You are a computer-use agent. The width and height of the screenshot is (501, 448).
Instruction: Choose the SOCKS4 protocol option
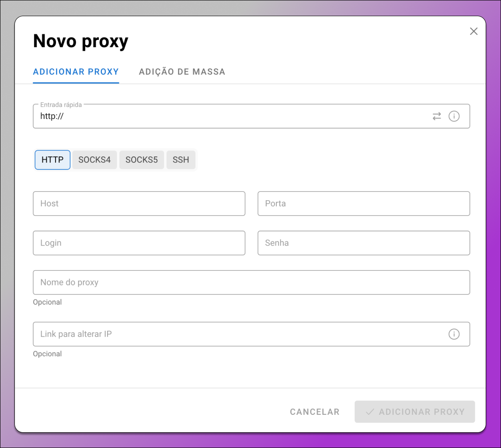(x=94, y=160)
